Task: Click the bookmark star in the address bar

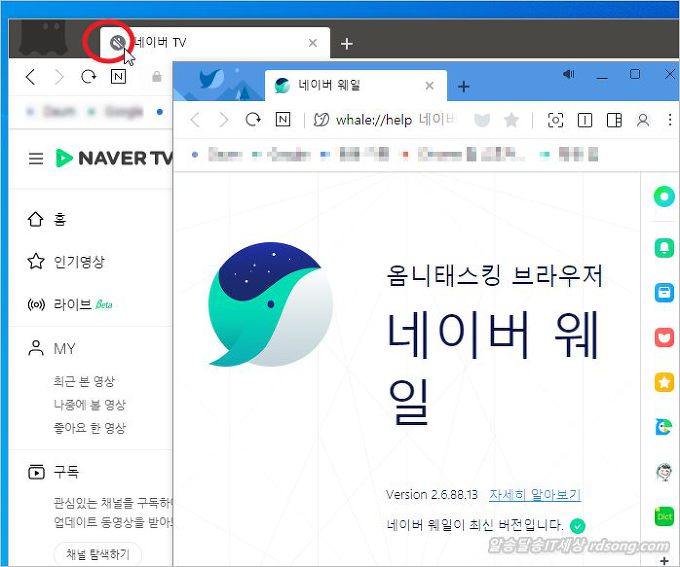Action: pos(511,120)
